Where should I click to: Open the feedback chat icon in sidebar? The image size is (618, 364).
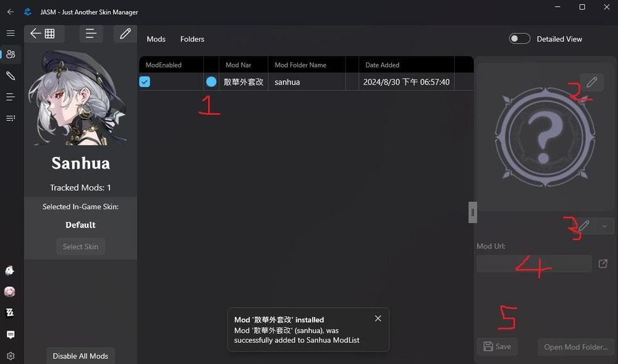click(10, 334)
